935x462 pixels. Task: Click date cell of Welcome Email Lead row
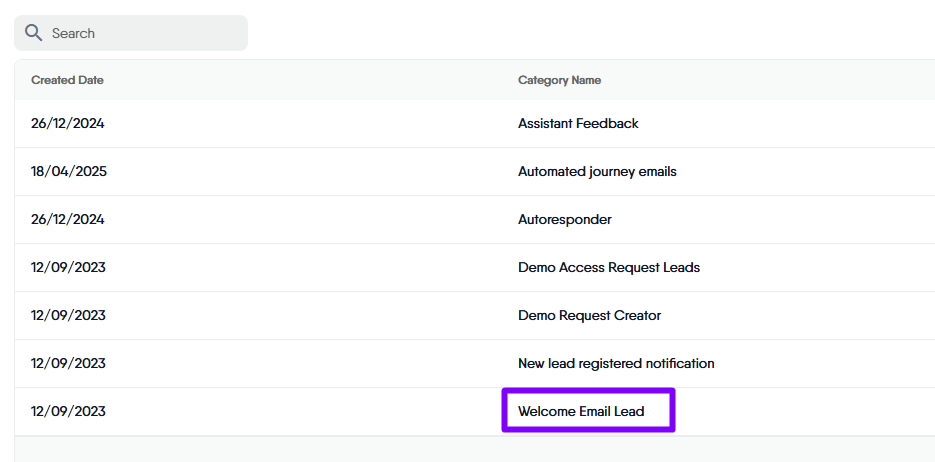pos(68,411)
